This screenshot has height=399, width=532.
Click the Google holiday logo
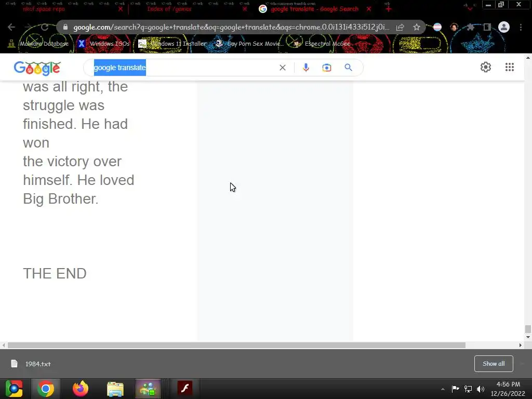point(37,68)
